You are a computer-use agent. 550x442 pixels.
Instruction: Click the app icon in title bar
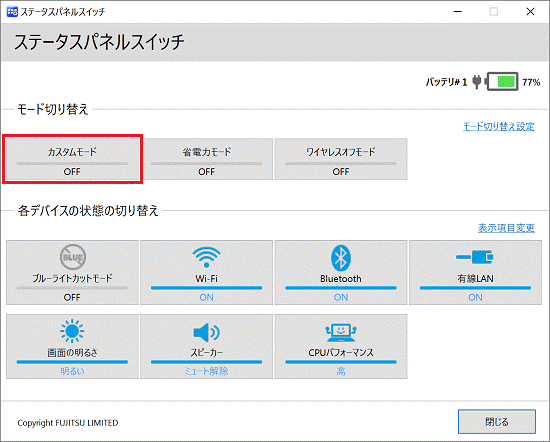(x=12, y=12)
